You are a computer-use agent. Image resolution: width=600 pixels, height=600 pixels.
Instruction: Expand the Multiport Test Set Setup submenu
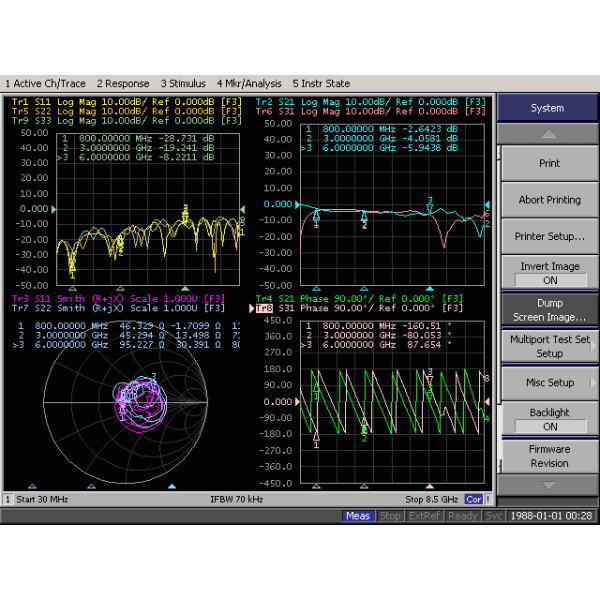coord(548,346)
